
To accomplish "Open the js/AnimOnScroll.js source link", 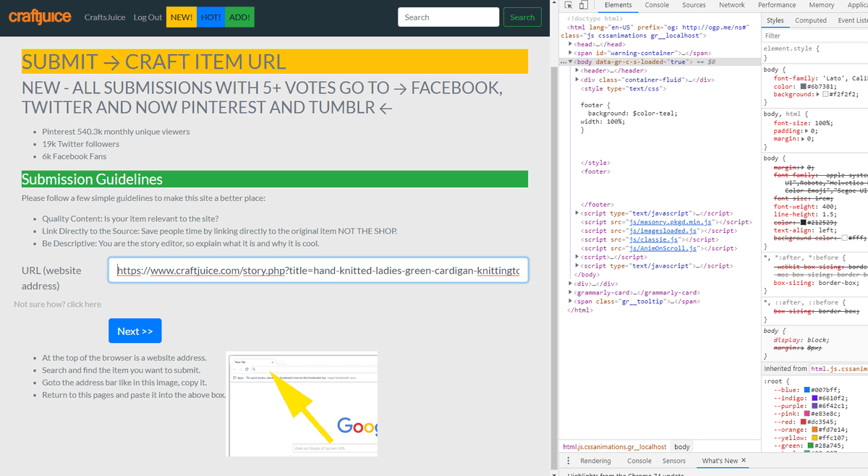I will (x=663, y=248).
